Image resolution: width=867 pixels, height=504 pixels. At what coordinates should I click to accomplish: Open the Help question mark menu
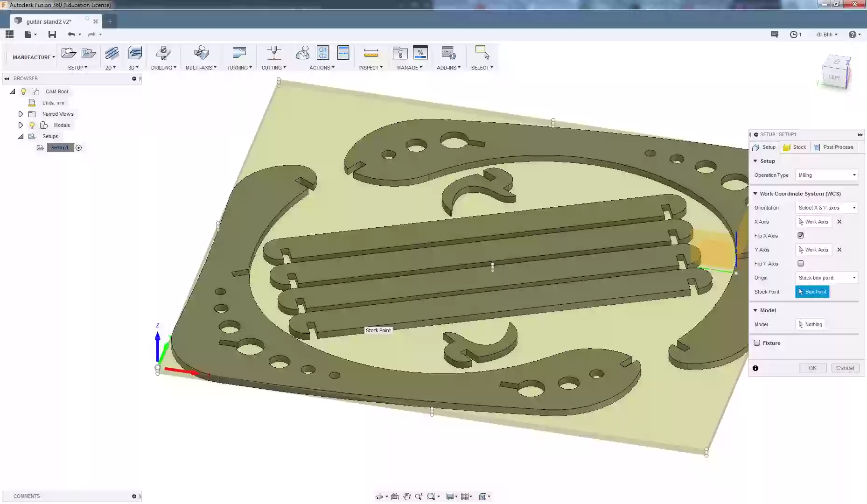853,35
